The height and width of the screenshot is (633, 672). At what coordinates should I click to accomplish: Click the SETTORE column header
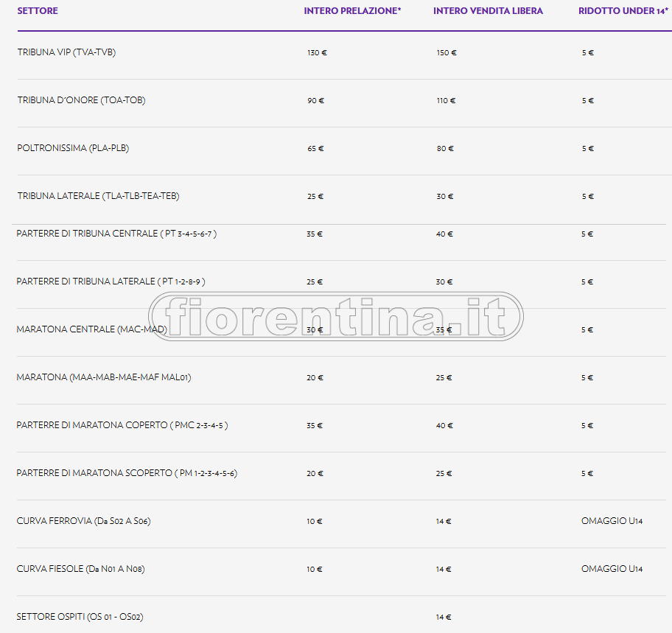(x=38, y=11)
